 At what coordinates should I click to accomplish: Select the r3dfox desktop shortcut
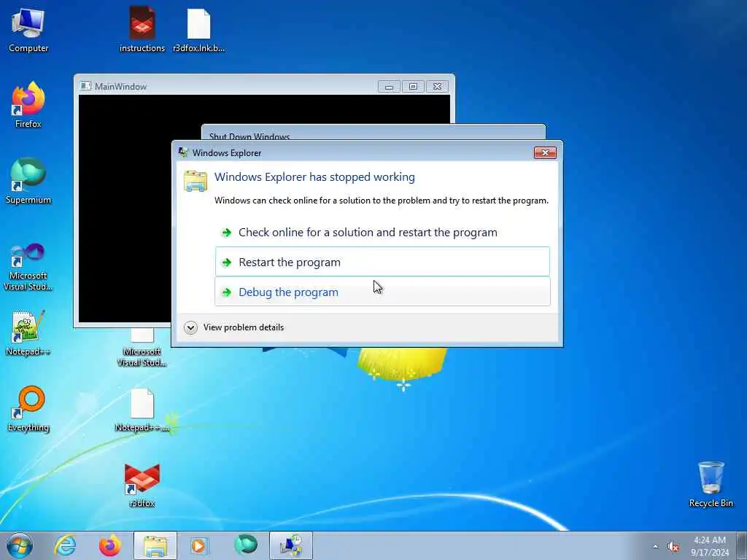click(x=142, y=485)
